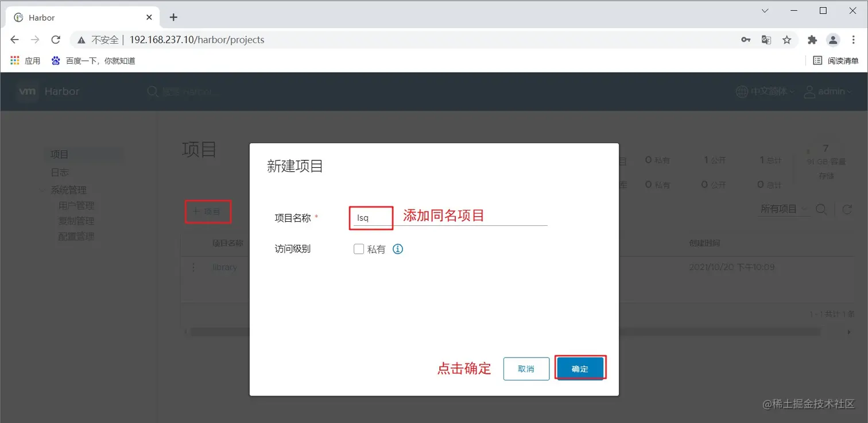868x423 pixels.
Task: Click the + 项目 new project button
Action: [x=207, y=211]
